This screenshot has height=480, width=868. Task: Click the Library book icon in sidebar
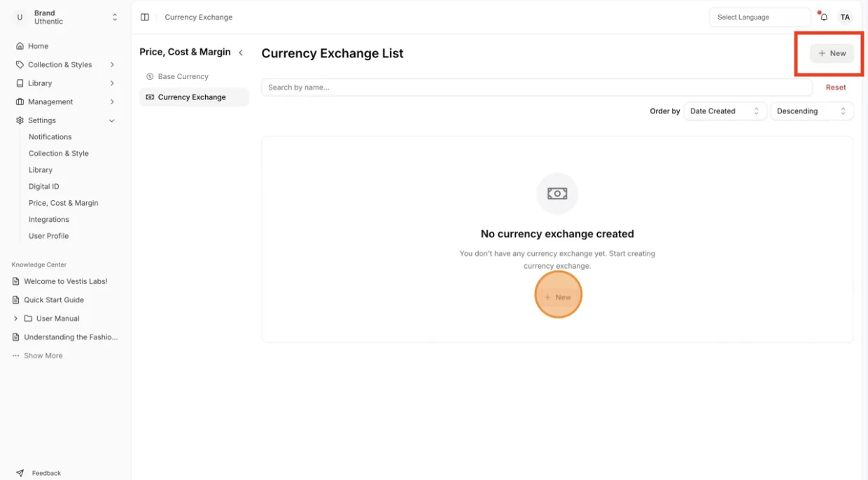click(x=20, y=83)
